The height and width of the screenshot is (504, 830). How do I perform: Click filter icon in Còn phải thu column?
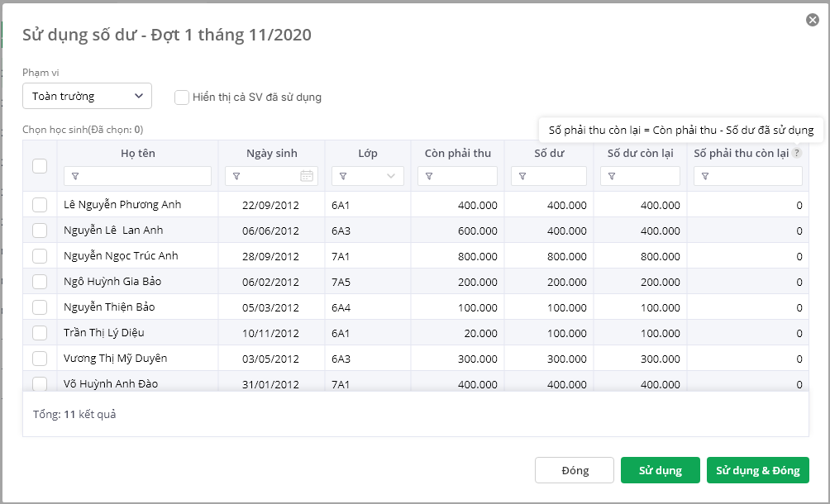429,176
